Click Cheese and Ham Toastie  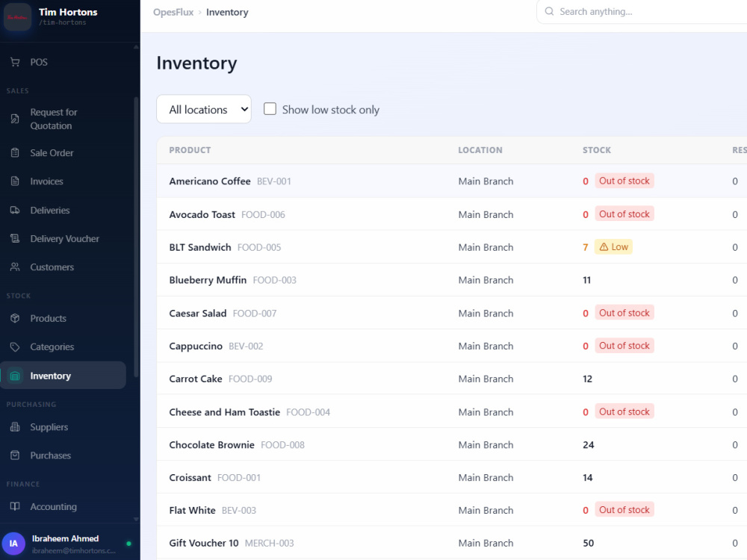[x=224, y=412]
